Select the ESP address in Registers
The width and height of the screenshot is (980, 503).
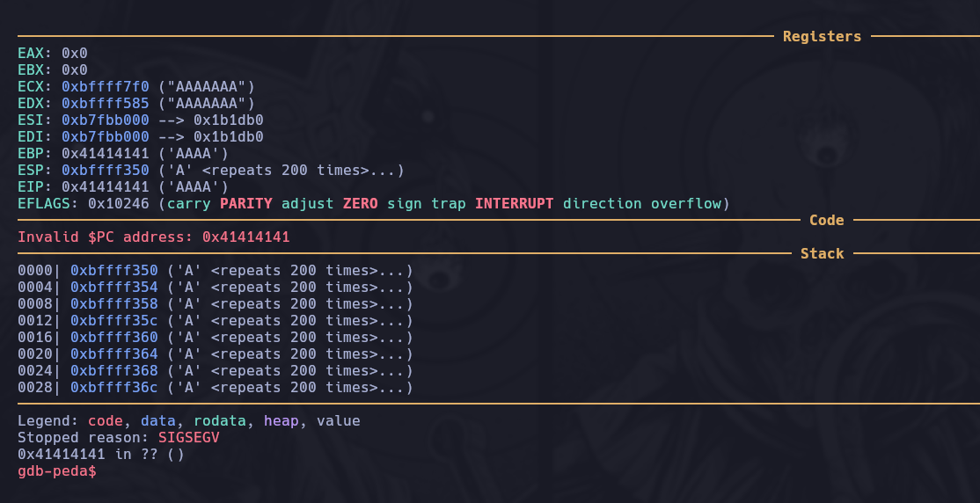tap(105, 170)
